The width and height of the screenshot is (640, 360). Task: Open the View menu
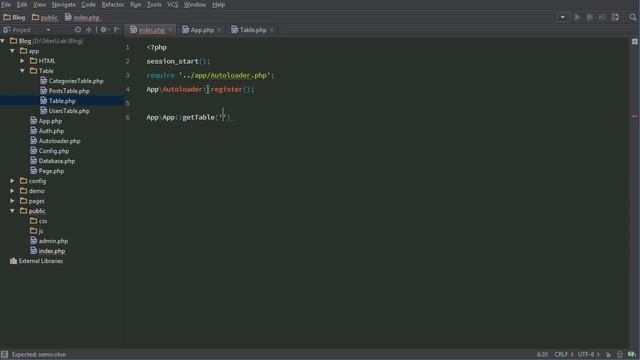point(39,4)
